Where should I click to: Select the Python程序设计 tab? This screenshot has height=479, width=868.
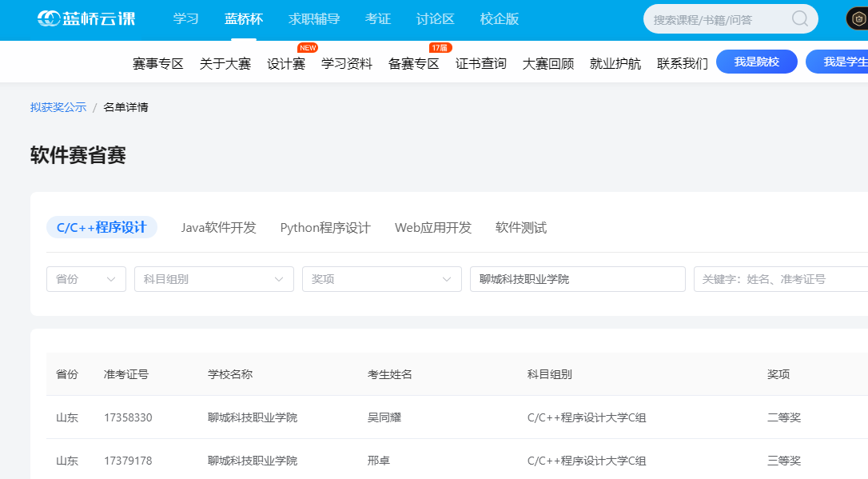pyautogui.click(x=325, y=228)
